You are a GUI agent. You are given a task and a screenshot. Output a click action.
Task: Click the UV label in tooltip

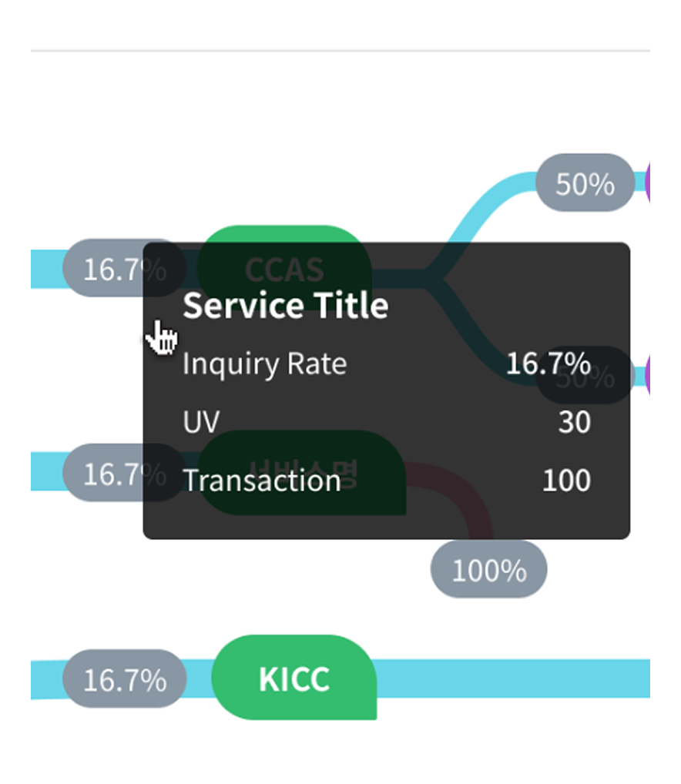(201, 422)
